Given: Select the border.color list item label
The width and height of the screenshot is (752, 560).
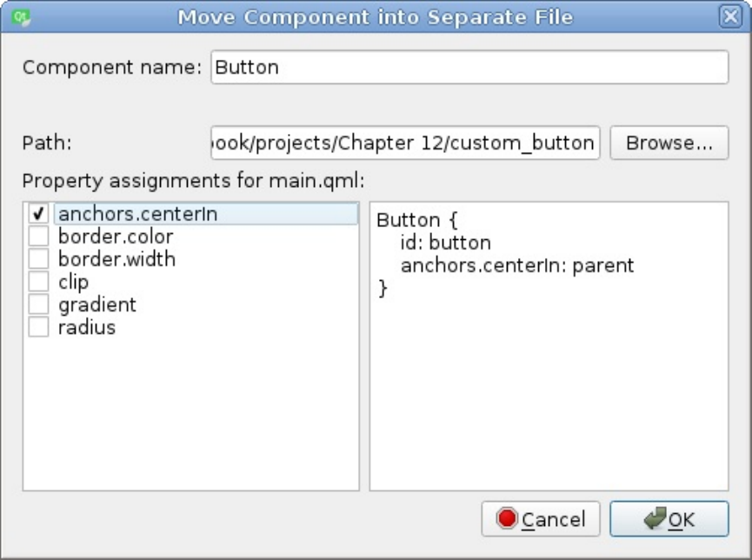Looking at the screenshot, I should (x=116, y=237).
